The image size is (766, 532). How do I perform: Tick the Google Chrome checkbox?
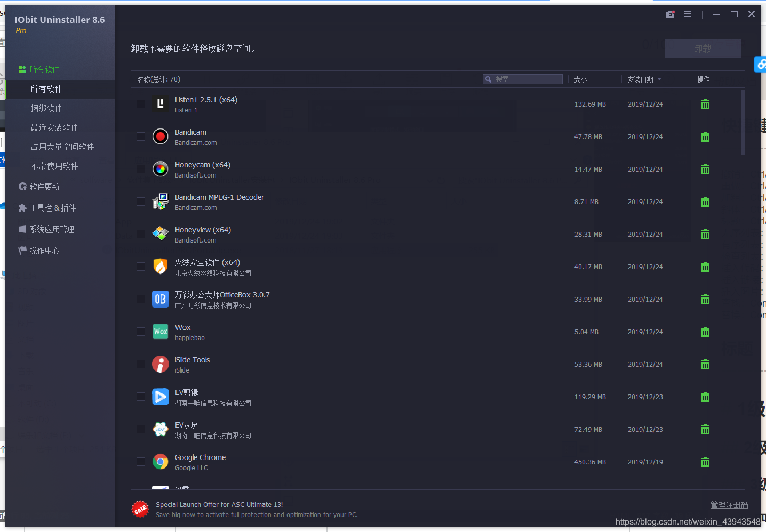point(141,462)
